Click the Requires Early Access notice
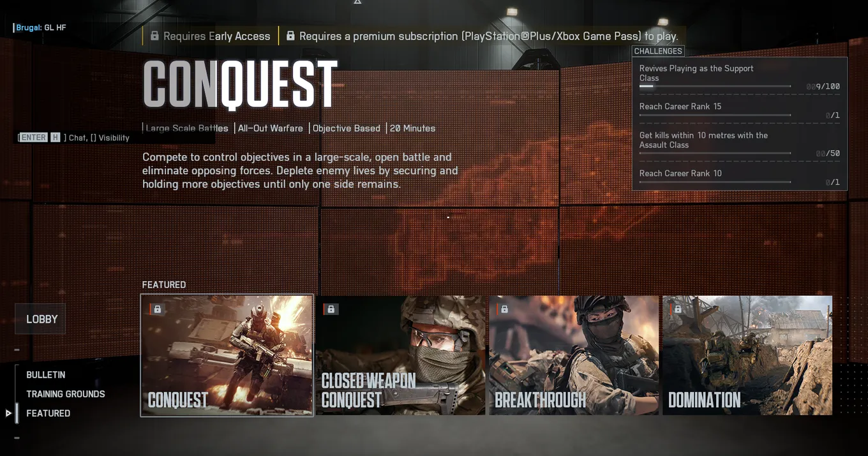The image size is (868, 456). 211,36
